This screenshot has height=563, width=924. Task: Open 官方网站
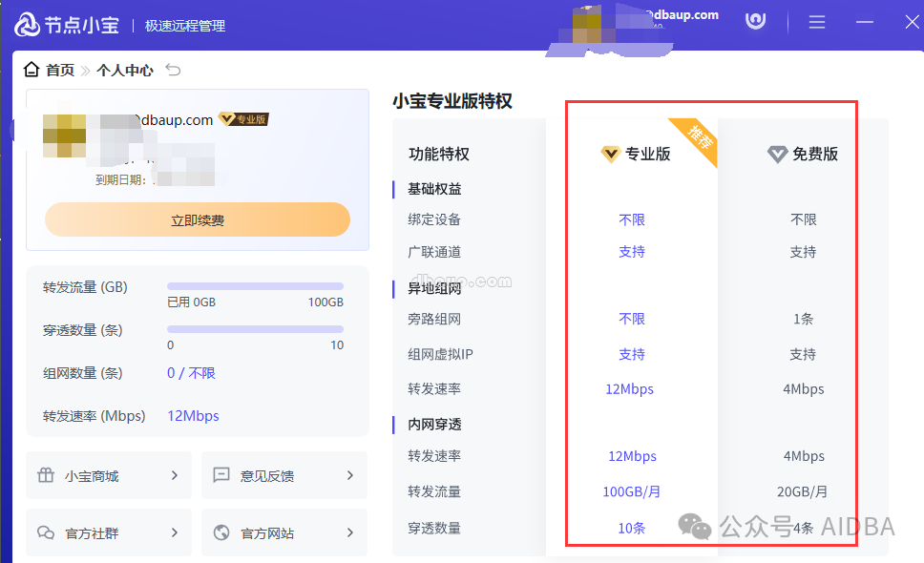(284, 532)
